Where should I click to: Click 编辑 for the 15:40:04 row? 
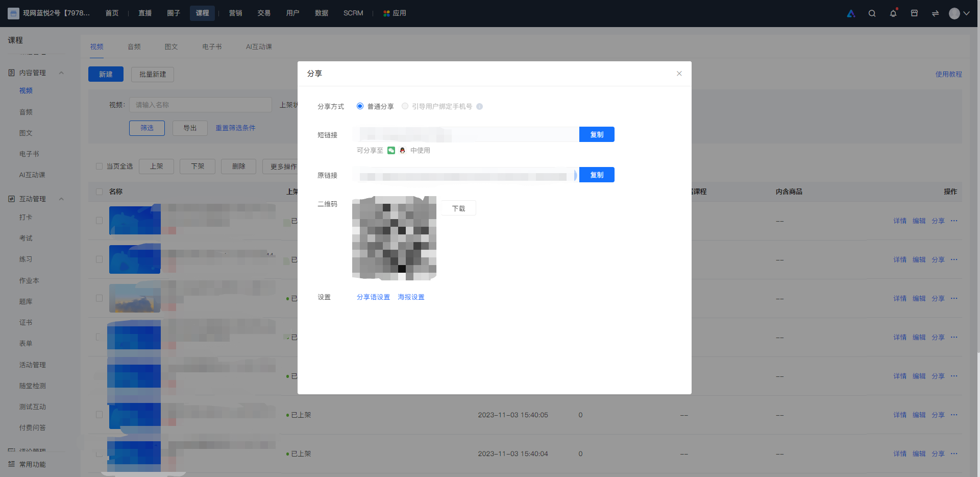click(919, 454)
